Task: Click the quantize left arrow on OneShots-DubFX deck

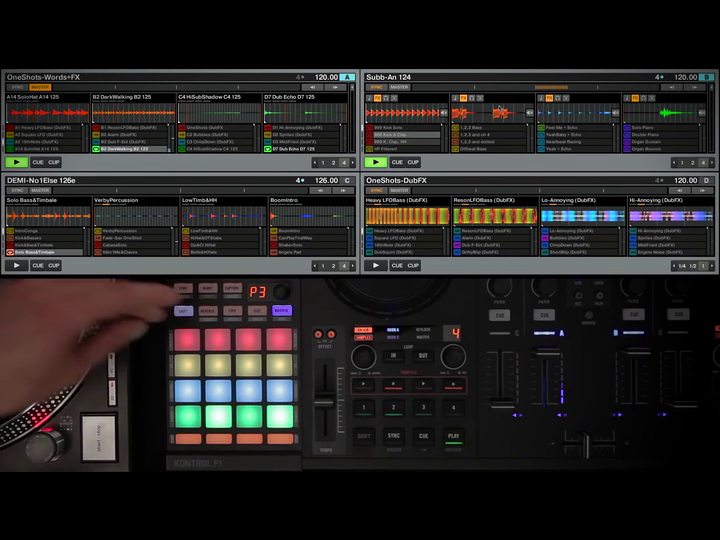Action: tap(673, 266)
